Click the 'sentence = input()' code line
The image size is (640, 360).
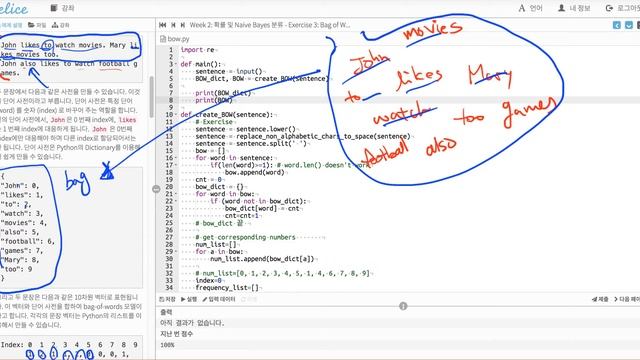click(x=229, y=71)
